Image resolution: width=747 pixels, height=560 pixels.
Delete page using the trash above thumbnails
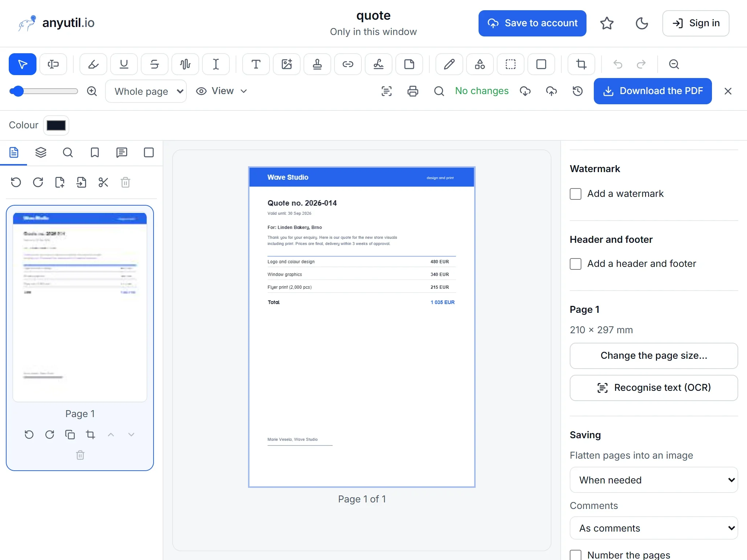coord(125,182)
